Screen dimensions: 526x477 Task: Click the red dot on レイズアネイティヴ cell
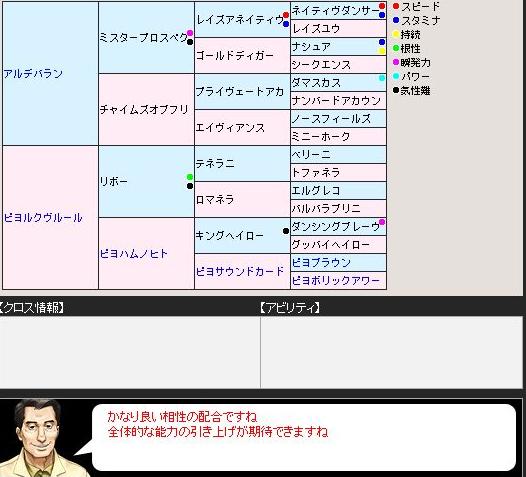point(286,15)
